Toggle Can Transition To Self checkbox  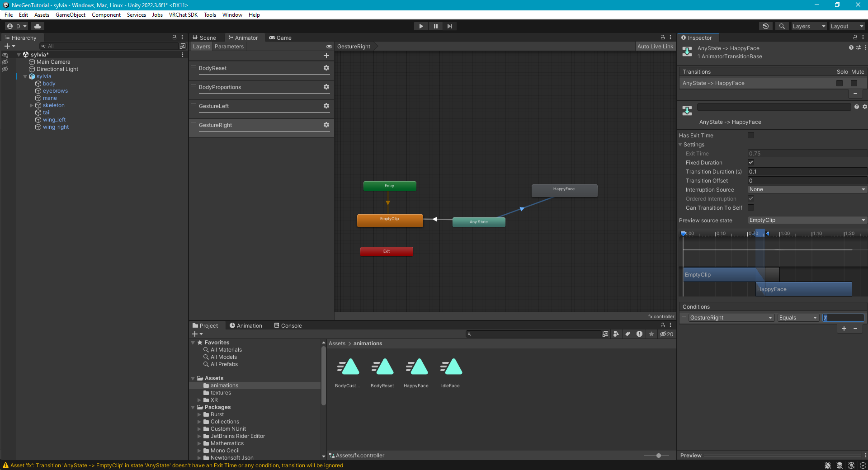[751, 207]
